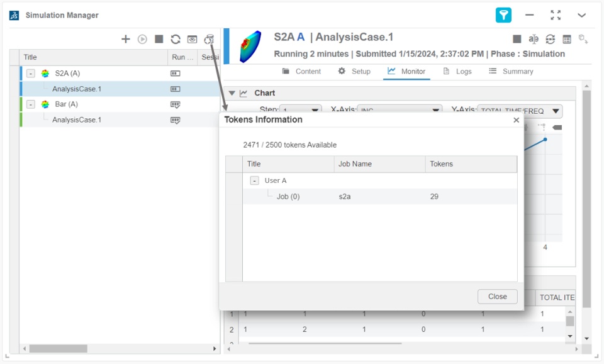The image size is (604, 364).
Task: Click the Close button in Tokens Information
Action: coord(497,297)
